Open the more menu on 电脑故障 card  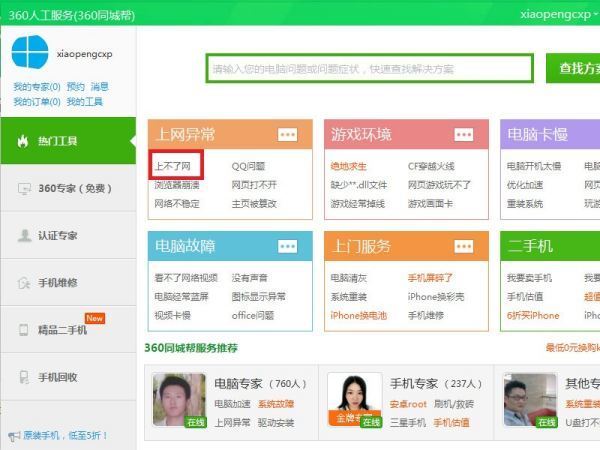[287, 246]
